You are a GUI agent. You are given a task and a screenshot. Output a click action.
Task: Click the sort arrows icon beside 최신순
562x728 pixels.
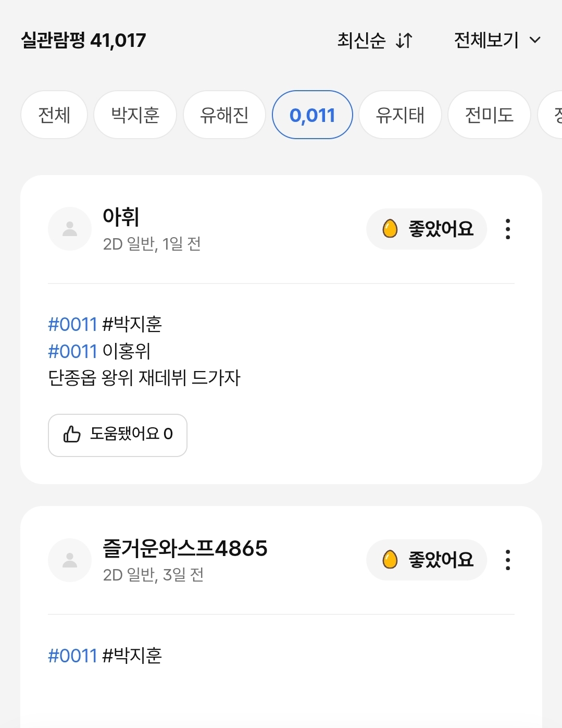[x=404, y=40]
